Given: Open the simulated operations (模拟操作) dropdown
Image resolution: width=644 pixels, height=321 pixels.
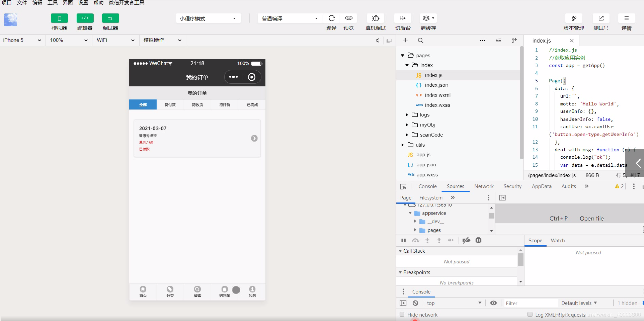Looking at the screenshot, I should 163,40.
